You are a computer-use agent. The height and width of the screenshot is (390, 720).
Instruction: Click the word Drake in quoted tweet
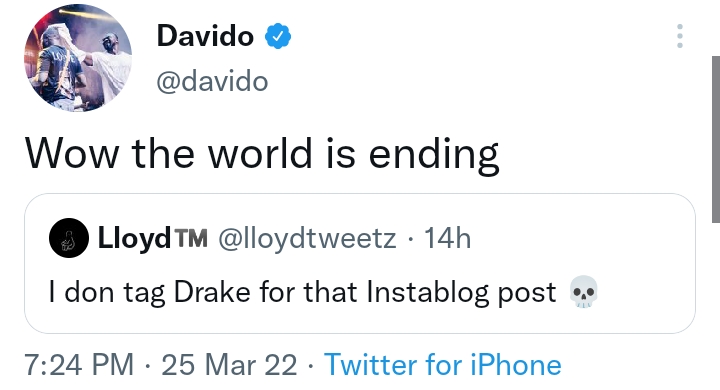[x=212, y=292]
